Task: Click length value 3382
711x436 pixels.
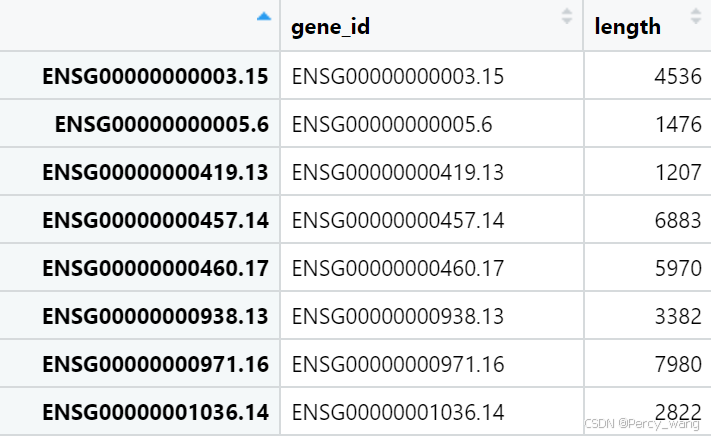Action: 678,316
